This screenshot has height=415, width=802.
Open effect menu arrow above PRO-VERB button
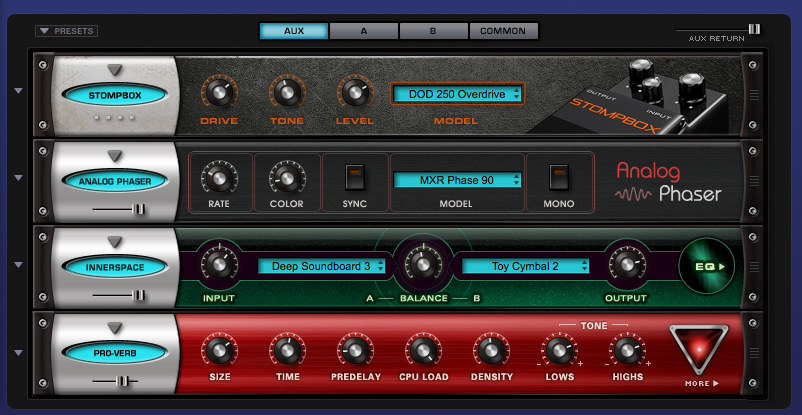click(x=115, y=327)
